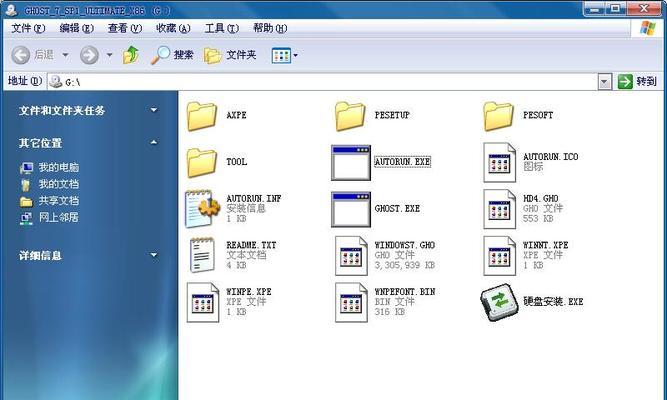Click the AUTORUN.ICO file name text
Image resolution: width=667 pixels, height=400 pixels.
pos(551,157)
